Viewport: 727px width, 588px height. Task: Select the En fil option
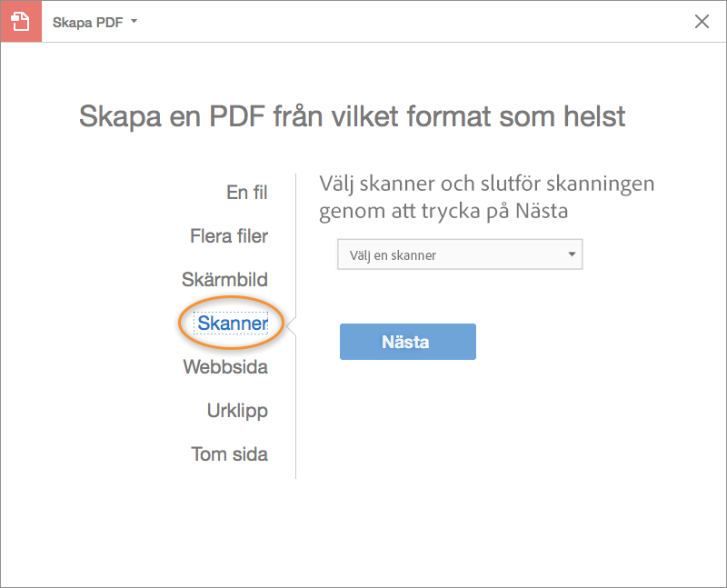pyautogui.click(x=246, y=193)
